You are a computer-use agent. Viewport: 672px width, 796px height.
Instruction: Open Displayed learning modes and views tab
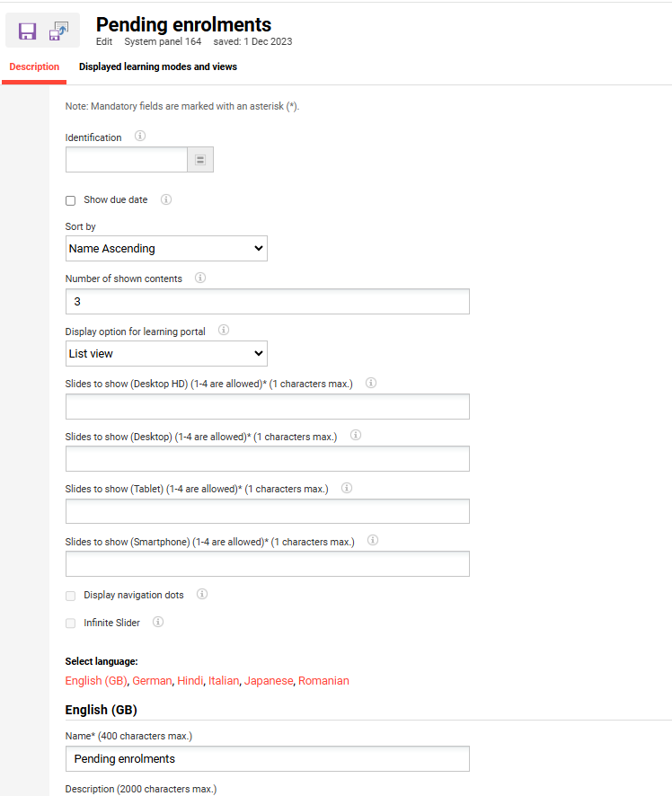click(x=158, y=67)
